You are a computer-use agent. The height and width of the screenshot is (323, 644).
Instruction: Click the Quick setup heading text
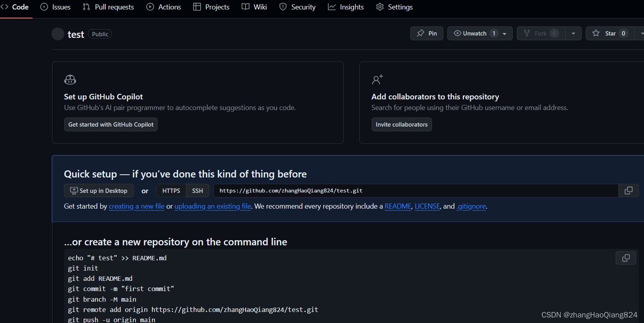185,174
